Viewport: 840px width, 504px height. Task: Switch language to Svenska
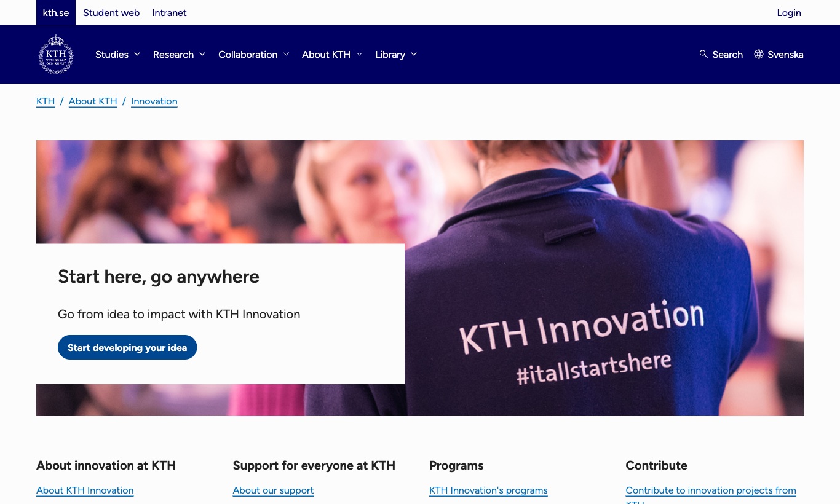(x=785, y=54)
